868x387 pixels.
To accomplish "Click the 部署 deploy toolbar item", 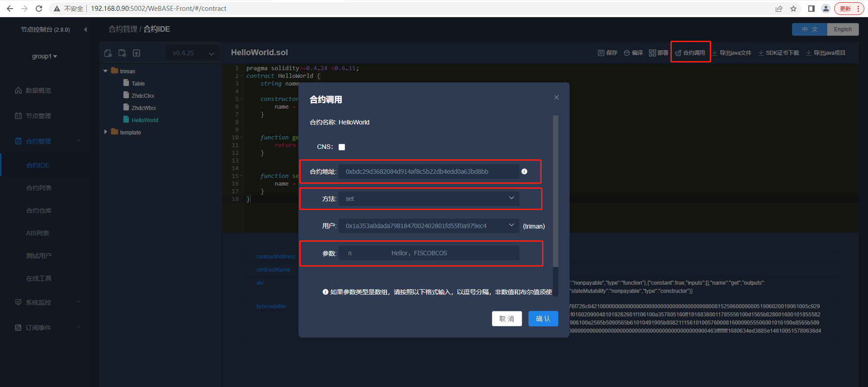I will click(659, 53).
